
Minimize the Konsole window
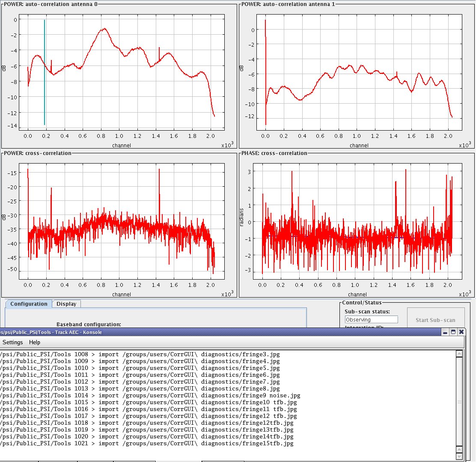pyautogui.click(x=445, y=332)
